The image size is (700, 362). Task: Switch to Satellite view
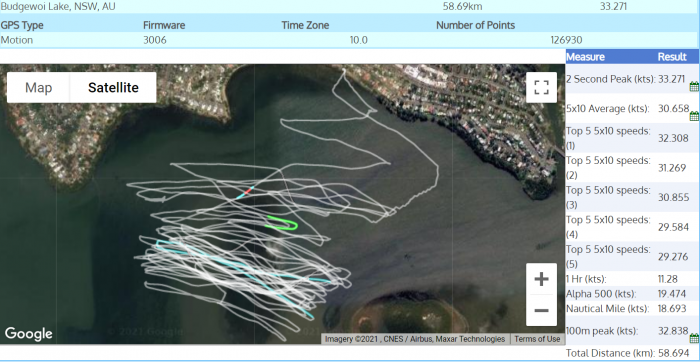pos(113,87)
